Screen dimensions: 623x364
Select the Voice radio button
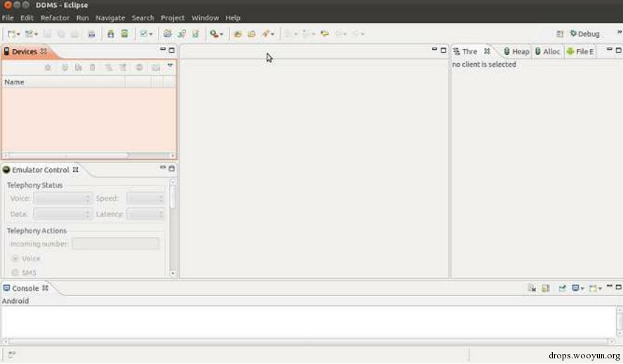click(15, 259)
